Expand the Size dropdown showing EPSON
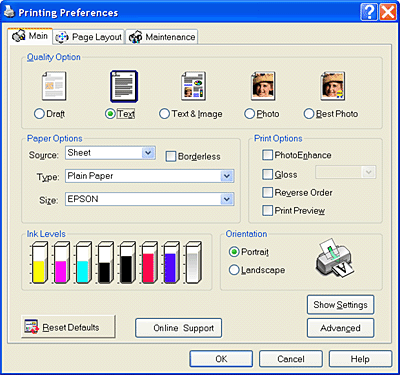 [x=150, y=199]
